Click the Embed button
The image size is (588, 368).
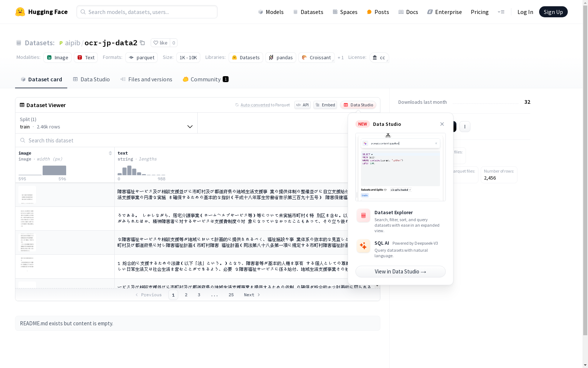325,105
